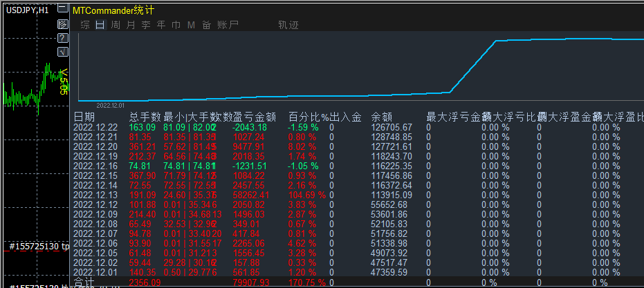This screenshot has width=644, height=288.
Task: Click the minus collapse icon beside USDJPY,H1
Action: (x=62, y=8)
